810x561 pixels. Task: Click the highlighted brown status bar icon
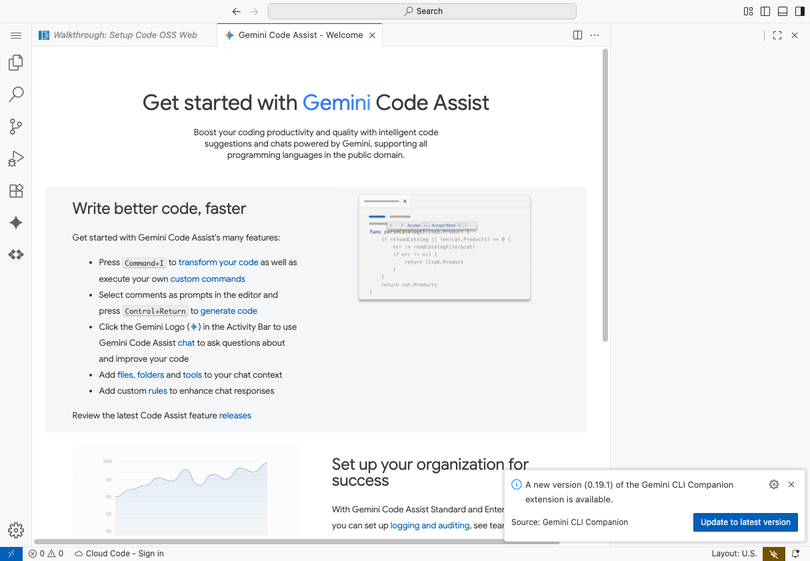(x=773, y=554)
